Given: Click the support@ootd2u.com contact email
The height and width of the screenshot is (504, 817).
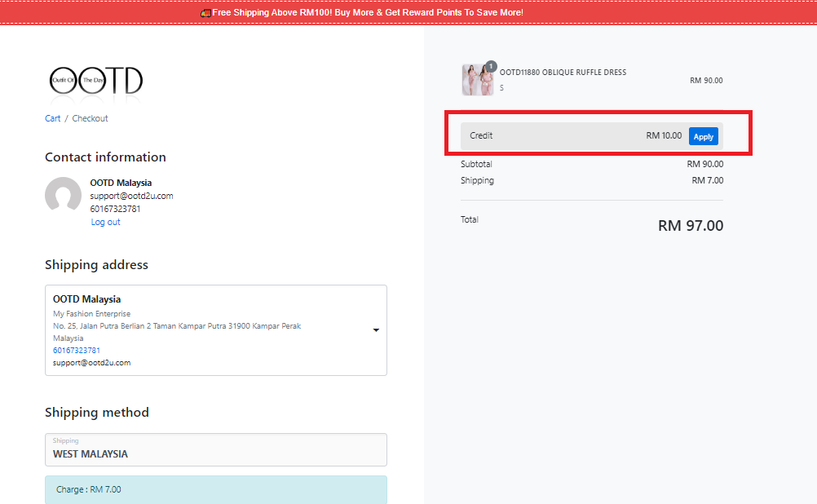Looking at the screenshot, I should (x=131, y=196).
